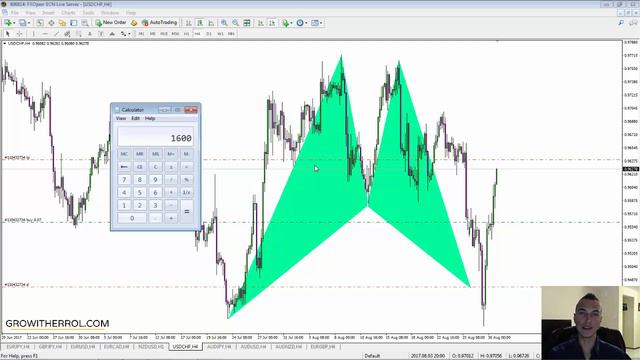
Task: Click the New Order button
Action: pyautogui.click(x=111, y=23)
